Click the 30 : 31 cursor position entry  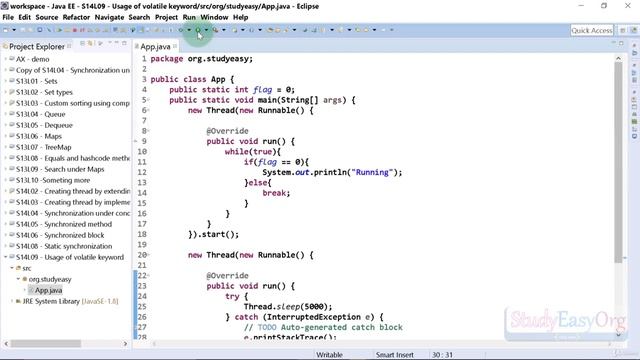[x=442, y=355]
